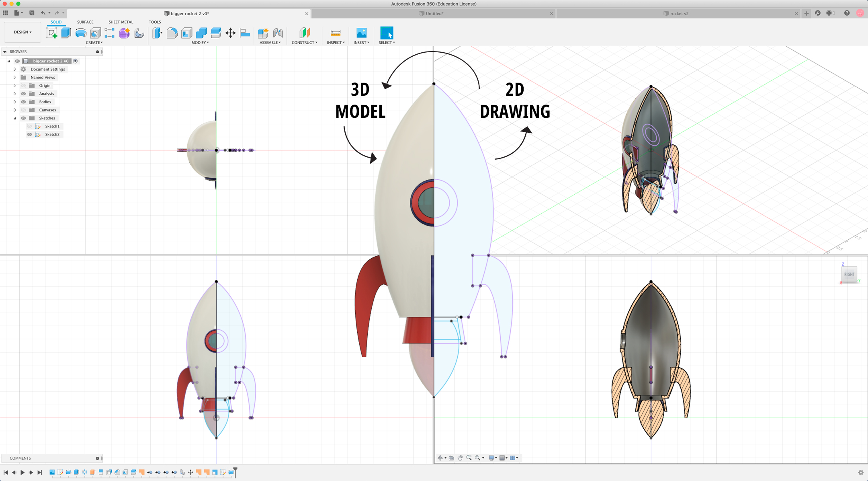Open the MODIFY dropdown menu

coord(200,43)
